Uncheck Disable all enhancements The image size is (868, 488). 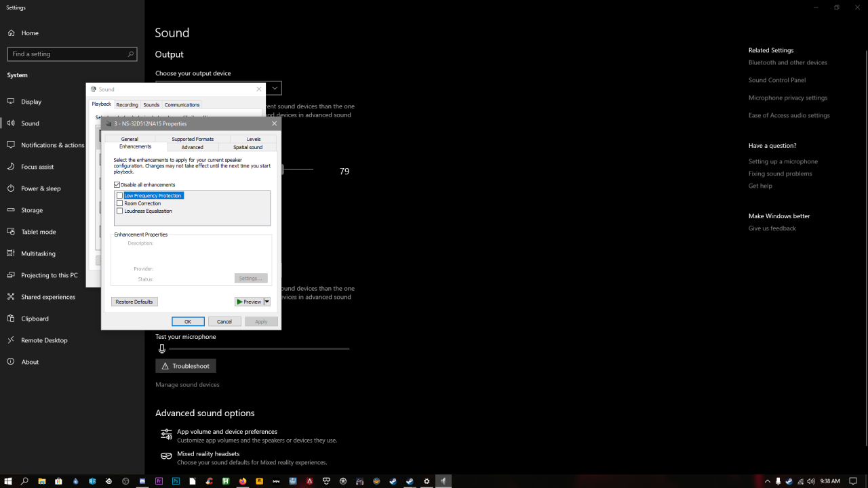click(117, 185)
